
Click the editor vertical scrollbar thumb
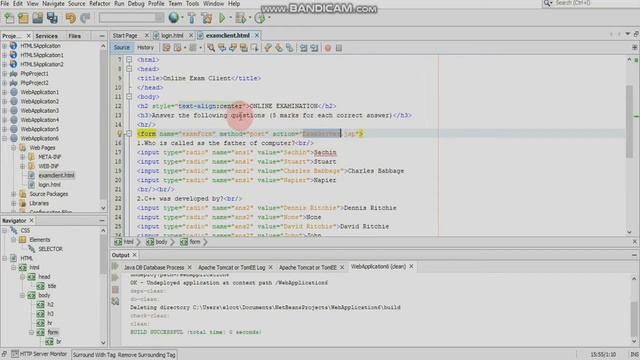click(x=629, y=122)
